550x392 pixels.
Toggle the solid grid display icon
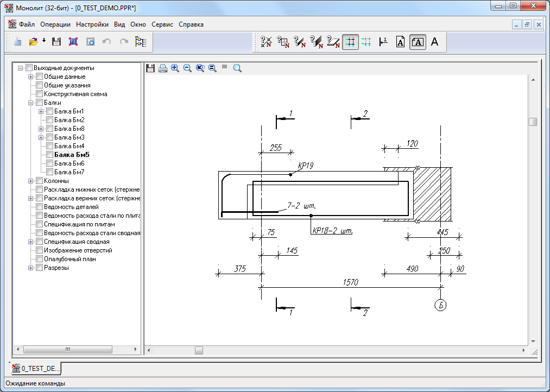[x=350, y=42]
